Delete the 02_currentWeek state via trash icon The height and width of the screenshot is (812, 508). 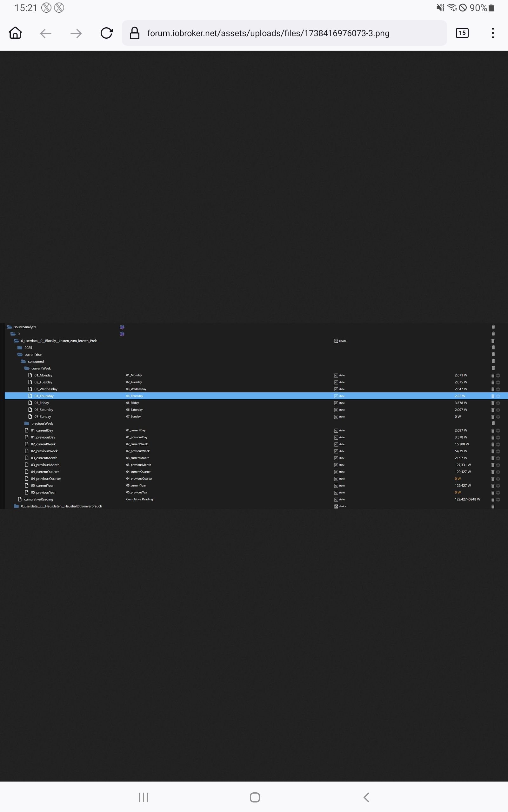click(493, 444)
